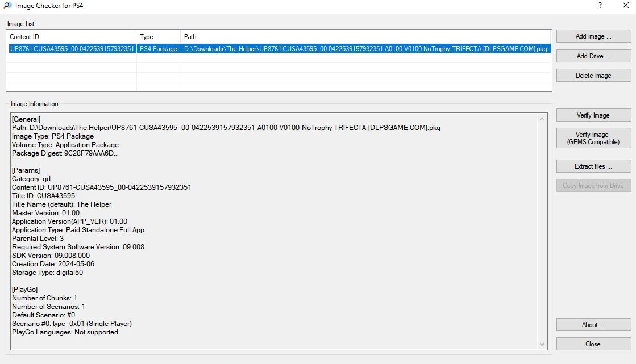
Task: Sort list by Type column header
Action: [x=159, y=37]
